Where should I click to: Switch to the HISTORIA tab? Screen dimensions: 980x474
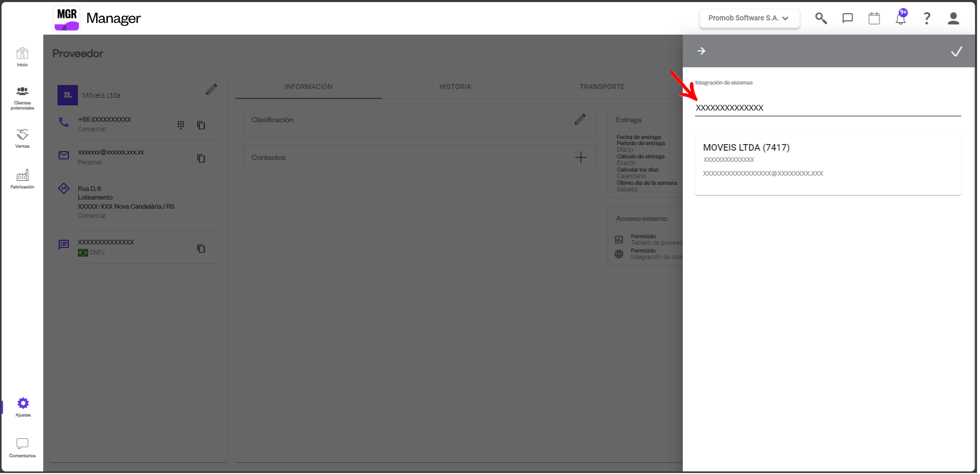click(455, 87)
